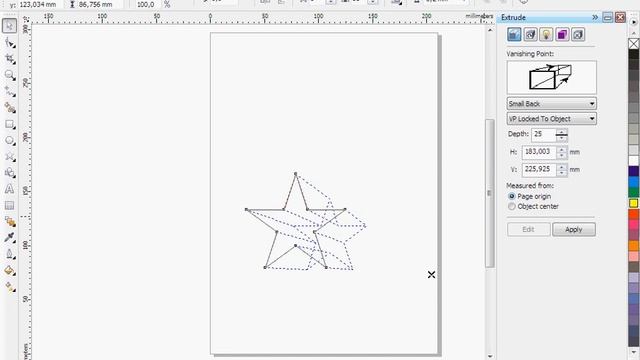Adjust the Depth spinner arrows

[x=562, y=134]
